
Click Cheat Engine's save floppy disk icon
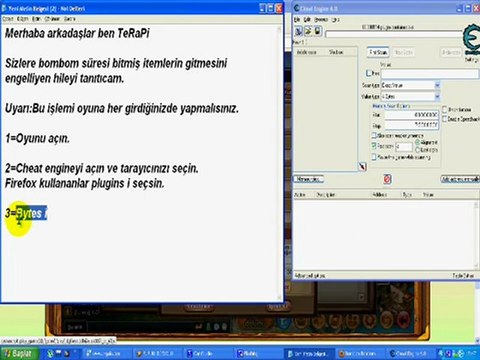pos(318,31)
